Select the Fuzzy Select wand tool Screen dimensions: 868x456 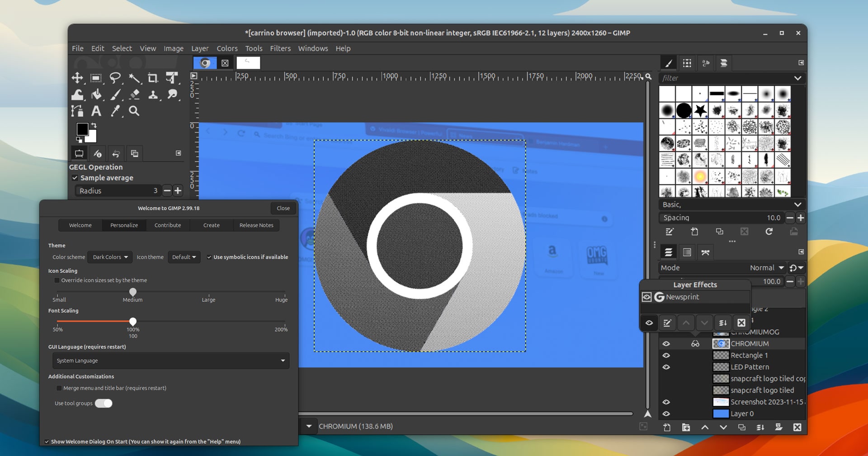click(x=134, y=78)
